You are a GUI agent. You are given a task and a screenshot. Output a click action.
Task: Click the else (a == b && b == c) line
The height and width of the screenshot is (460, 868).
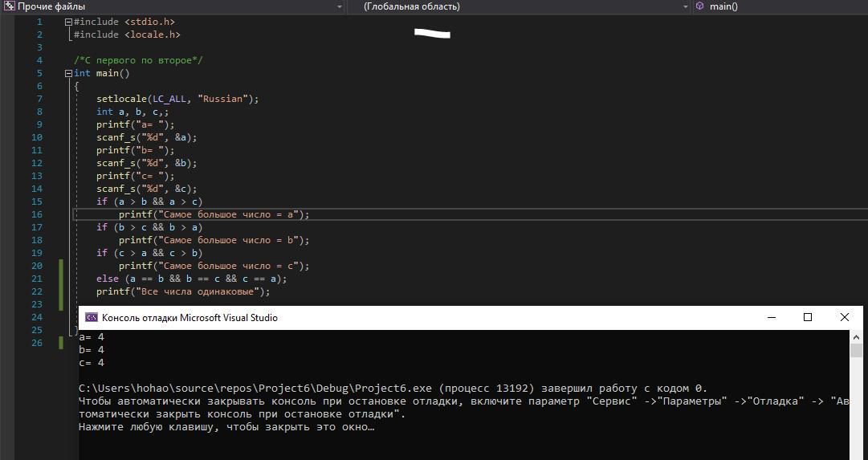(x=192, y=279)
